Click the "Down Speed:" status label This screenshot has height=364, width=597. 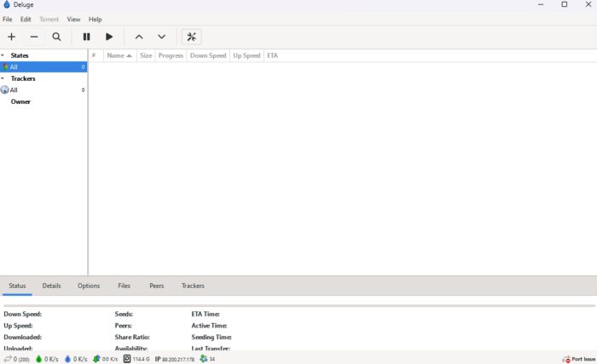tap(22, 314)
